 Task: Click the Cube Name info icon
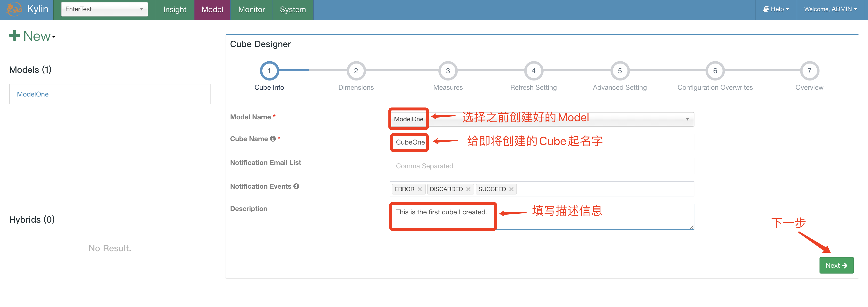pyautogui.click(x=273, y=139)
